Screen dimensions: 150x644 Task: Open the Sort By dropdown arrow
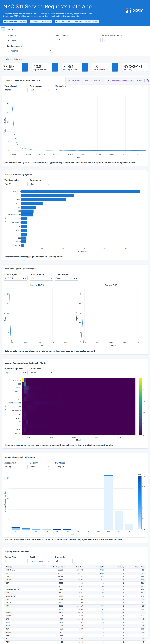51,561
